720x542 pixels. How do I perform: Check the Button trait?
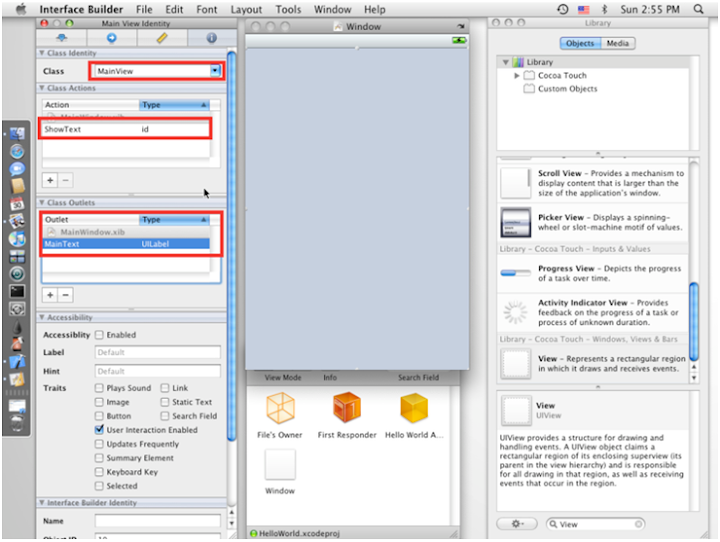(99, 416)
